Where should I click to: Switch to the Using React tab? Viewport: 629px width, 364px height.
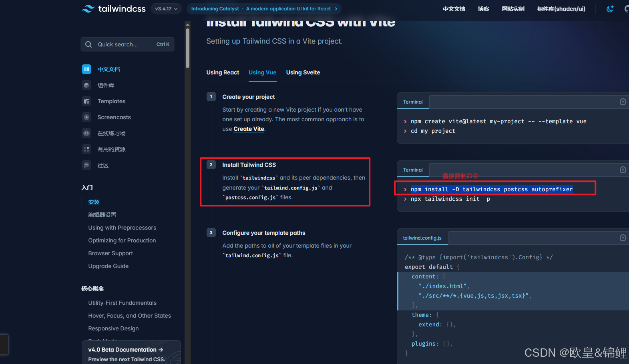pos(223,72)
